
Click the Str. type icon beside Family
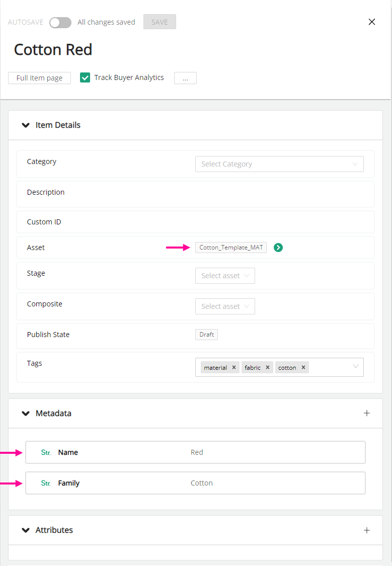coord(45,483)
